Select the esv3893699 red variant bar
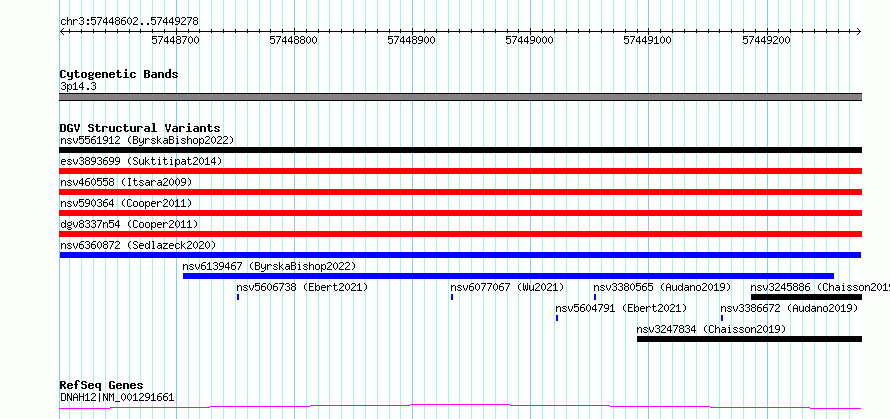The height and width of the screenshot is (419, 890). pos(460,171)
